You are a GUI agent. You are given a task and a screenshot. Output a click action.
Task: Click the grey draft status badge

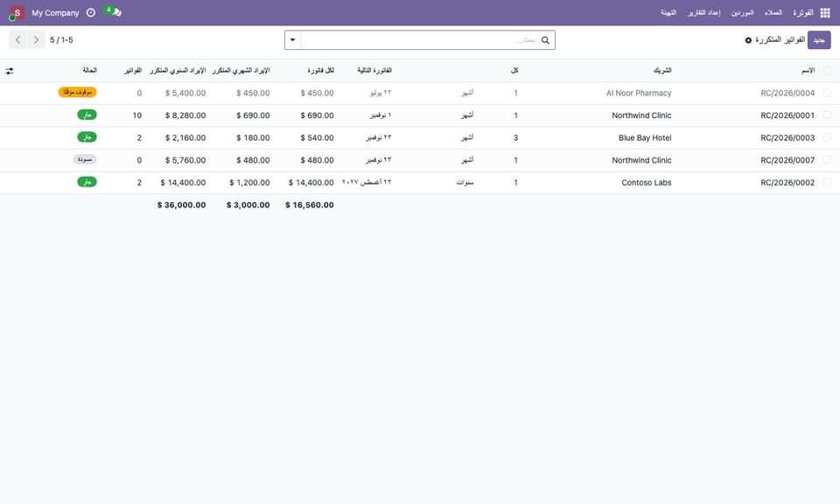pyautogui.click(x=85, y=159)
